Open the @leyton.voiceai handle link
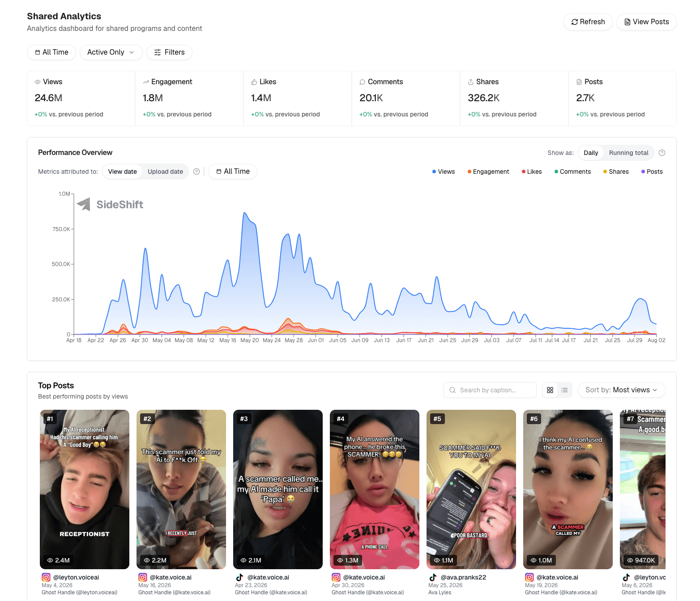This screenshot has width=700, height=601. click(76, 577)
